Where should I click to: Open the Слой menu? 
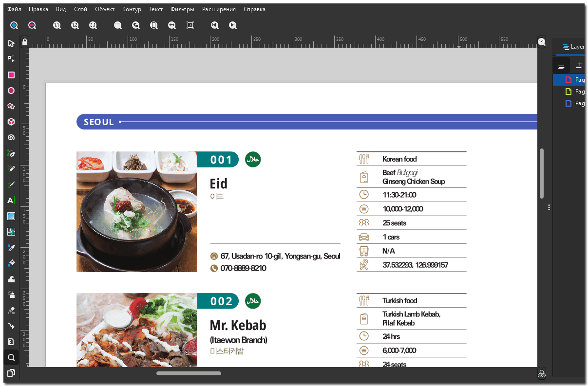point(80,9)
